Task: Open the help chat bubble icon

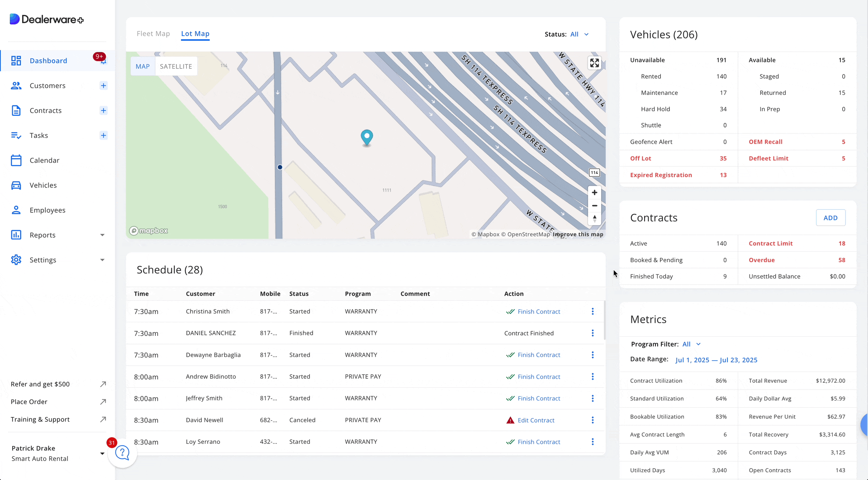Action: 123,453
